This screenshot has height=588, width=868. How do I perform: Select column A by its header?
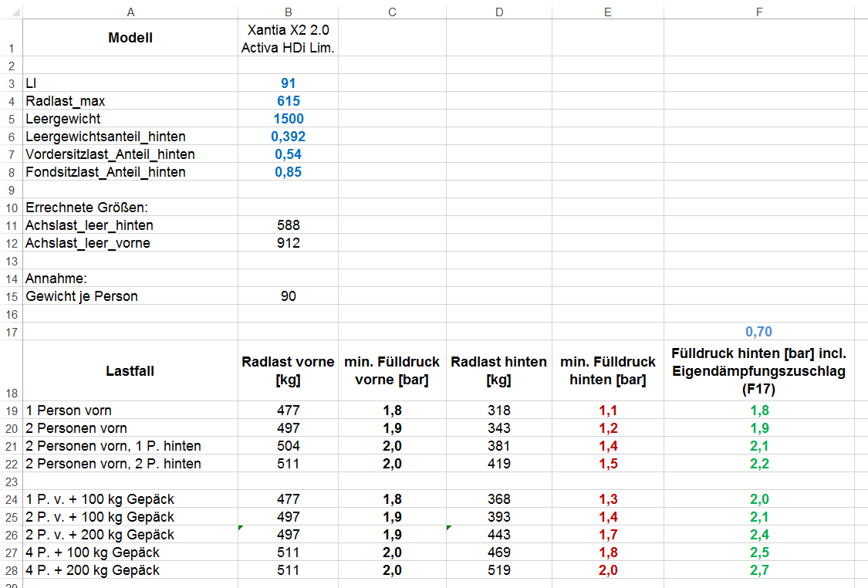(130, 12)
